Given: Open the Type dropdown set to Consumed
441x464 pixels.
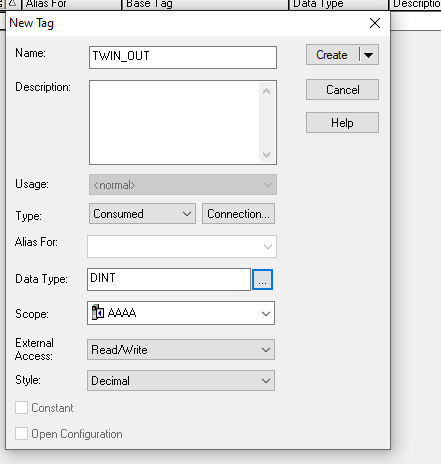Looking at the screenshot, I should point(142,214).
